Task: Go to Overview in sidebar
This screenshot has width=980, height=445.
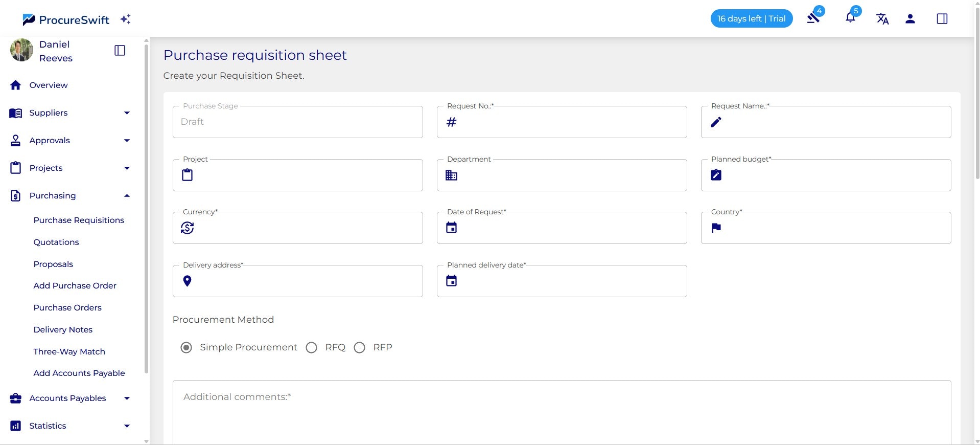Action: point(49,85)
